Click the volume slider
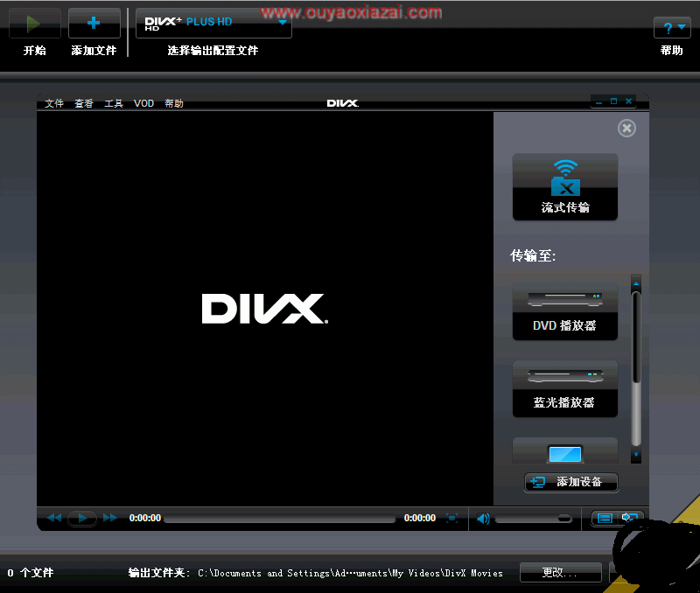Screen dimensions: 700x593 (534, 519)
